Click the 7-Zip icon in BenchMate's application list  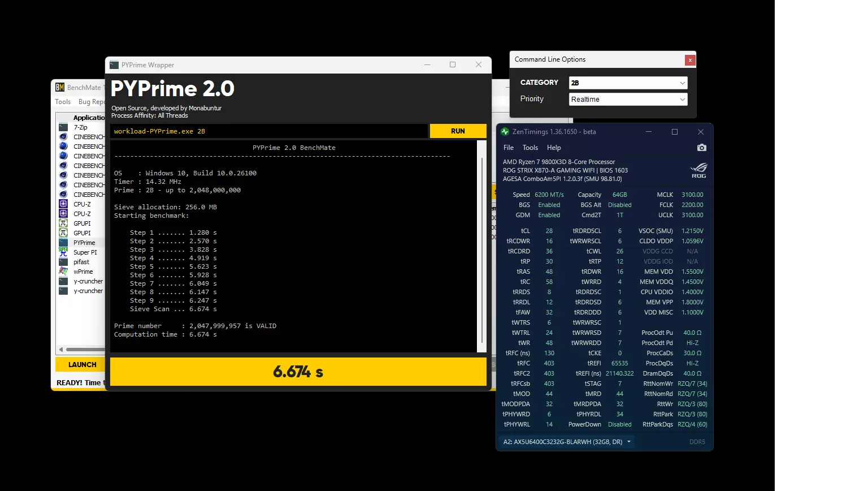(x=63, y=127)
